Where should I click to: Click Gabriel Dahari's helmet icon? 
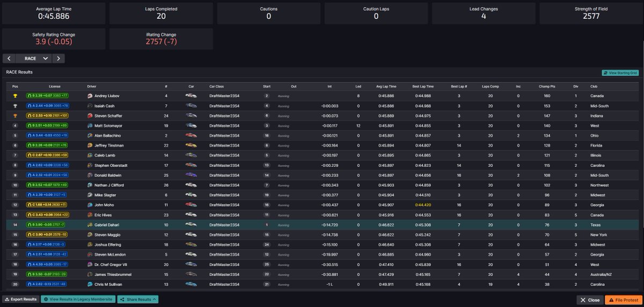(x=90, y=225)
